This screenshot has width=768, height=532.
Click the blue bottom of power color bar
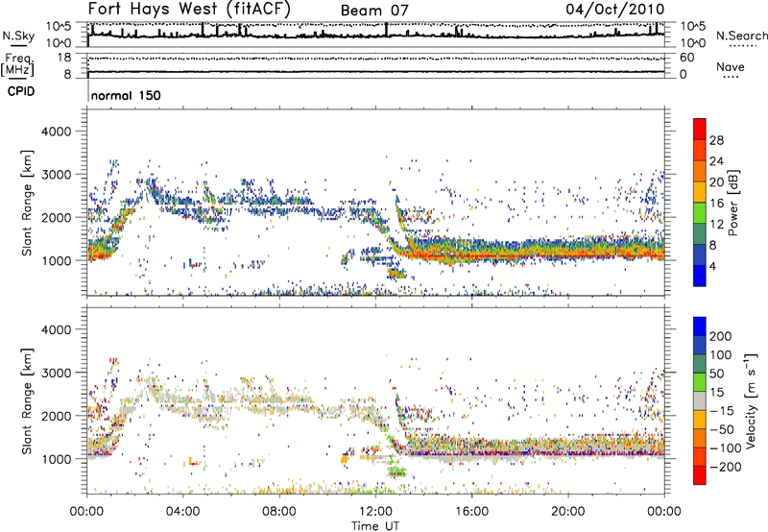click(700, 276)
